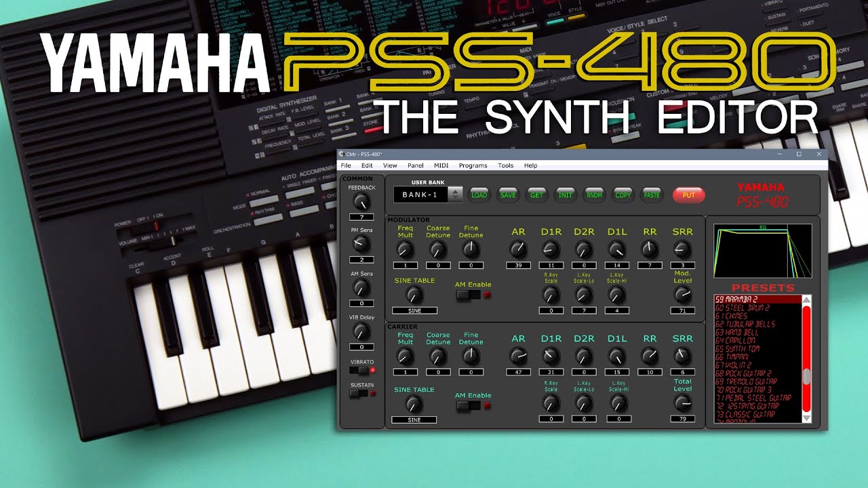The height and width of the screenshot is (488, 868).
Task: Click the Modulator Fine Detune knob
Action: click(471, 249)
